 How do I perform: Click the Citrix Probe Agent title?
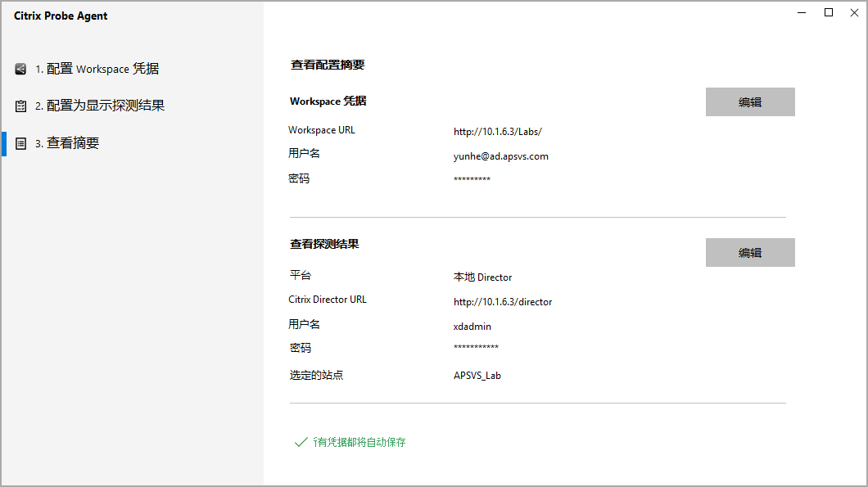tap(61, 16)
